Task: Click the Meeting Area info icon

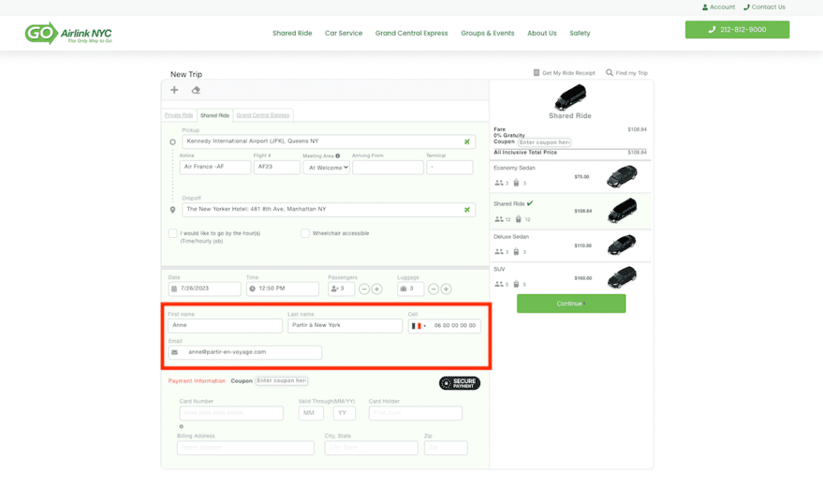Action: [338, 156]
